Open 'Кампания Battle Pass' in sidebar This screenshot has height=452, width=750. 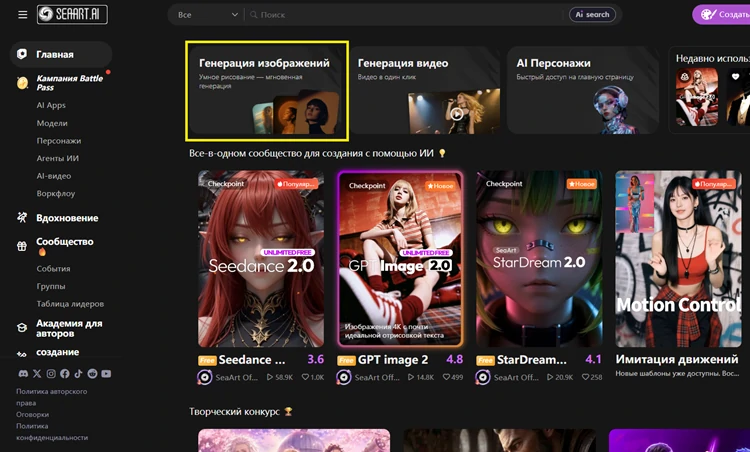pyautogui.click(x=69, y=83)
